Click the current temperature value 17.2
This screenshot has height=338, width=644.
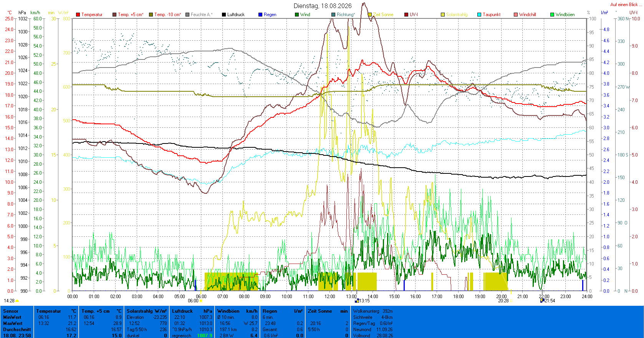tap(71, 336)
